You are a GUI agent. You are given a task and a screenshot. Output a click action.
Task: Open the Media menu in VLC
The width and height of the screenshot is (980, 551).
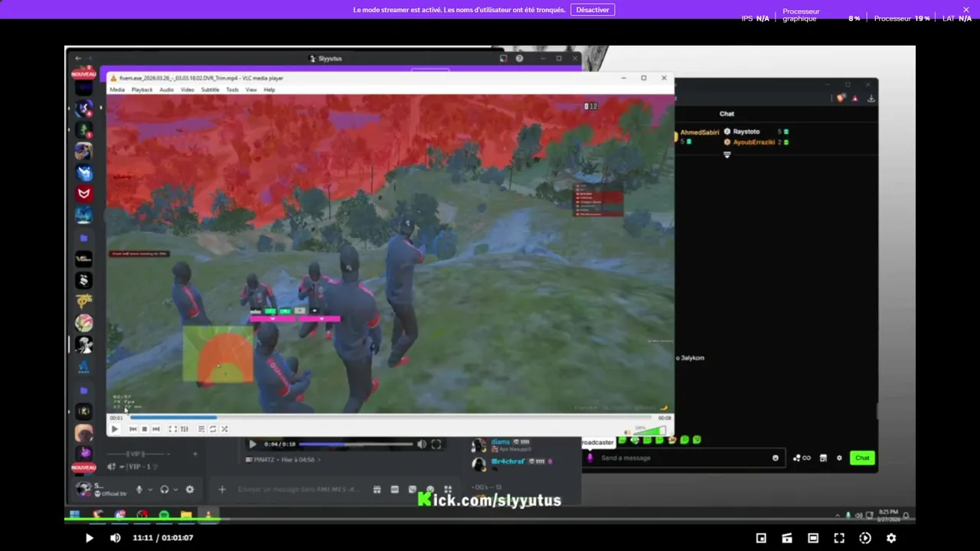117,90
